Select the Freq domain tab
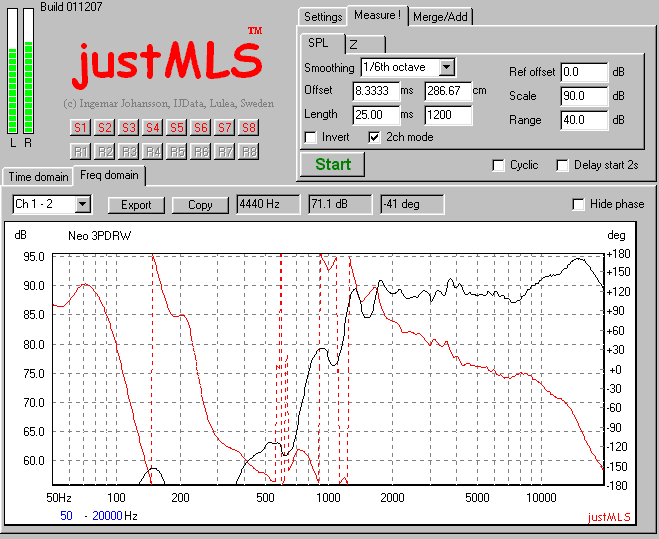Image resolution: width=659 pixels, height=539 pixels. (x=109, y=175)
